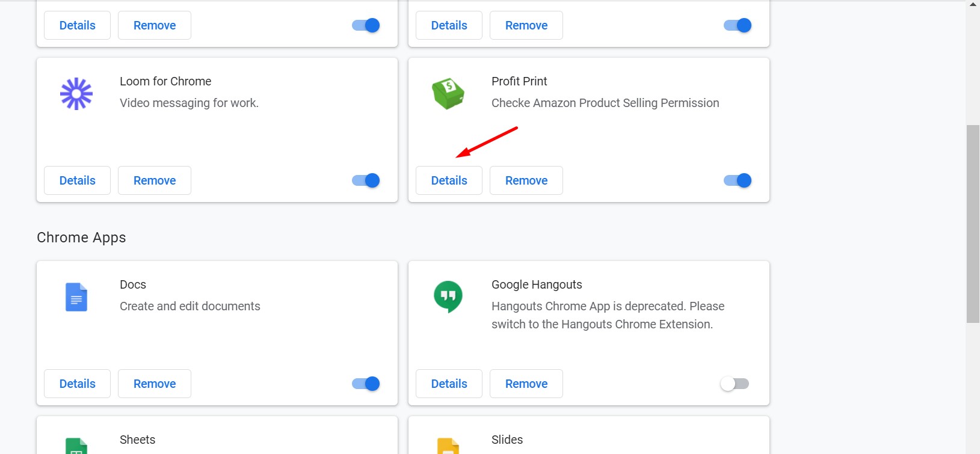Remove the Profit Print extension
The width and height of the screenshot is (980, 454).
526,180
